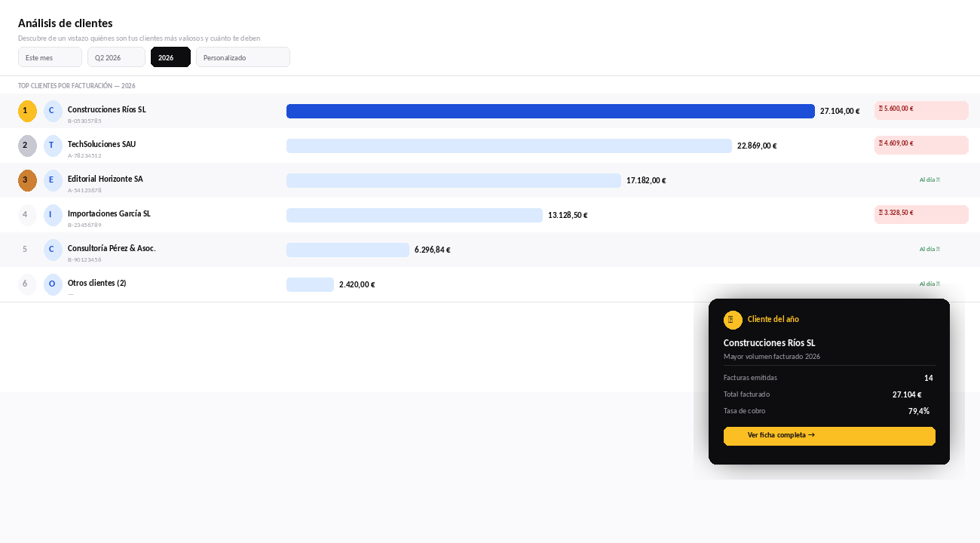980x543 pixels.
Task: Click tax ID B-90123456
Action: coord(84,259)
